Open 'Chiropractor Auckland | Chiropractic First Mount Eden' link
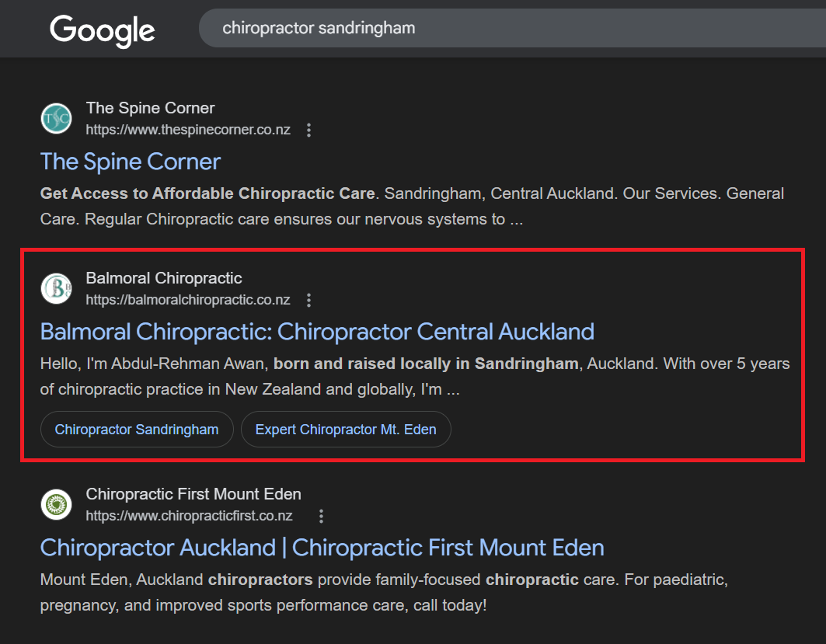 [322, 548]
